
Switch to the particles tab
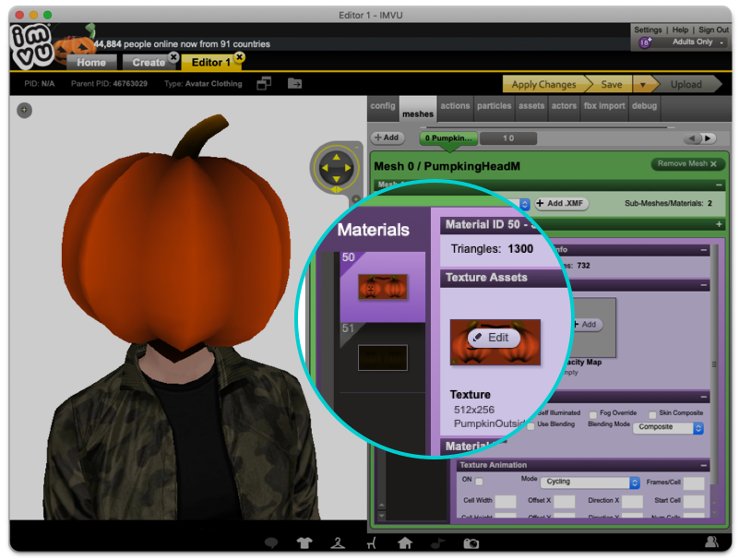tap(494, 106)
